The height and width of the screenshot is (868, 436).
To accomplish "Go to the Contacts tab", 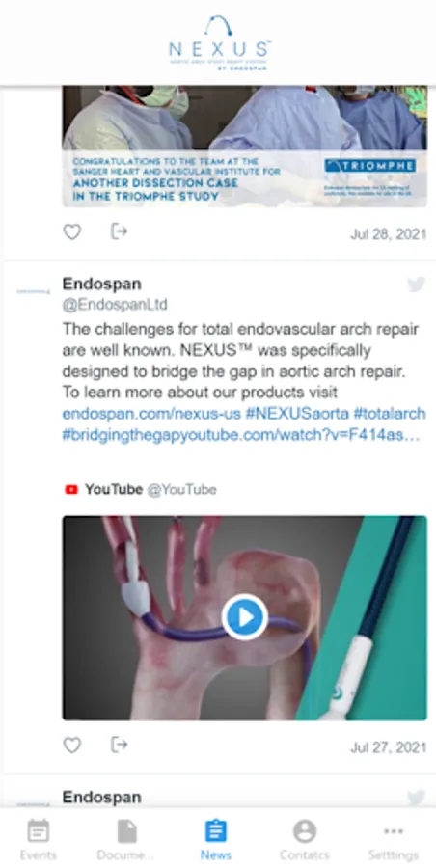I will 304,840.
